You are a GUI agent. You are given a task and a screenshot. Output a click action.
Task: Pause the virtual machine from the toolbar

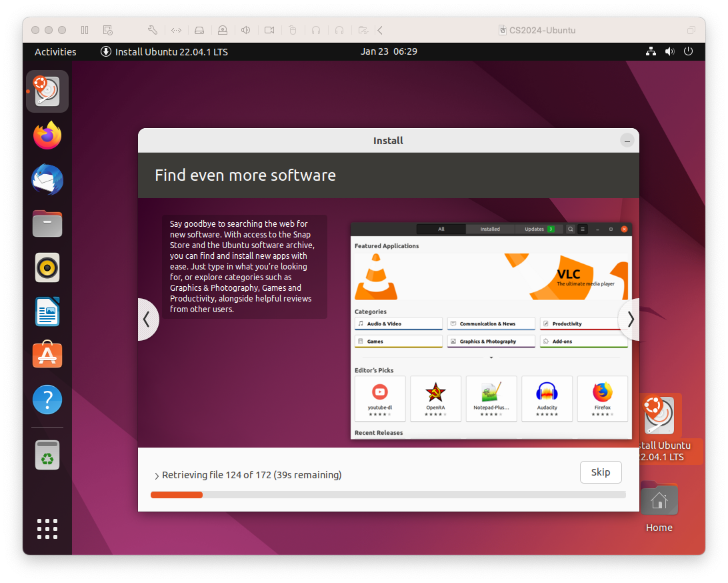(x=85, y=30)
